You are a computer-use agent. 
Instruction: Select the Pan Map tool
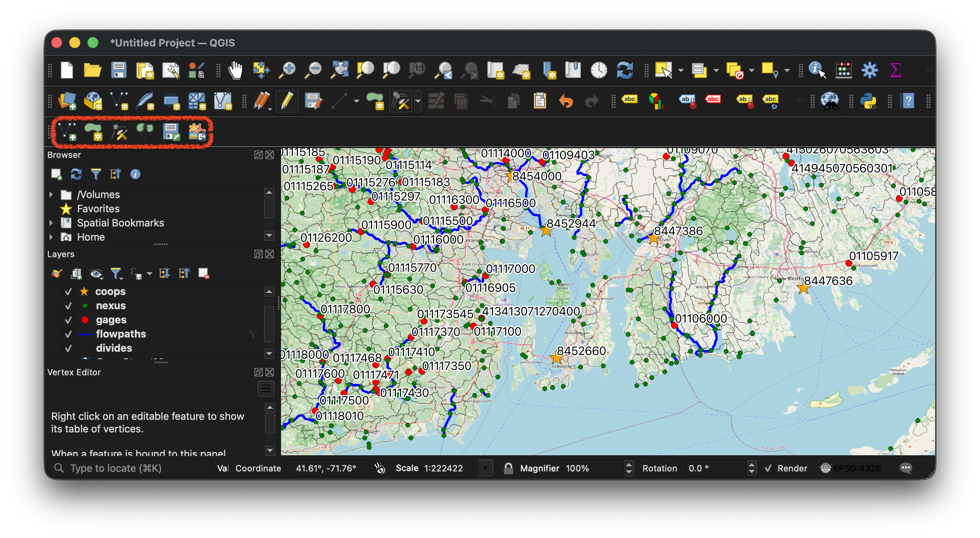(x=235, y=70)
